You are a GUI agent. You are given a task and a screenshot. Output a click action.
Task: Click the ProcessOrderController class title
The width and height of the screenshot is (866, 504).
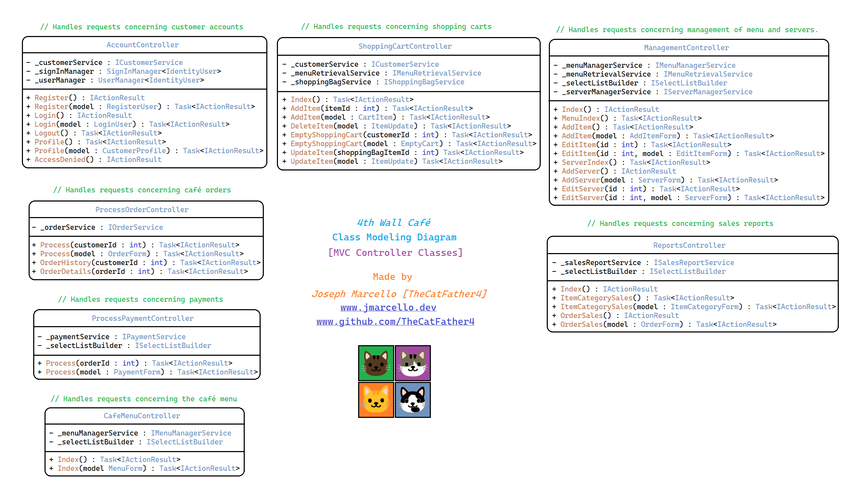pyautogui.click(x=142, y=210)
